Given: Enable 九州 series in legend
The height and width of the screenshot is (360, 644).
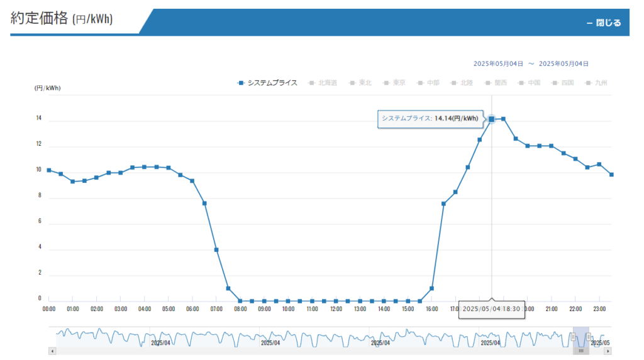Looking at the screenshot, I should coord(597,83).
